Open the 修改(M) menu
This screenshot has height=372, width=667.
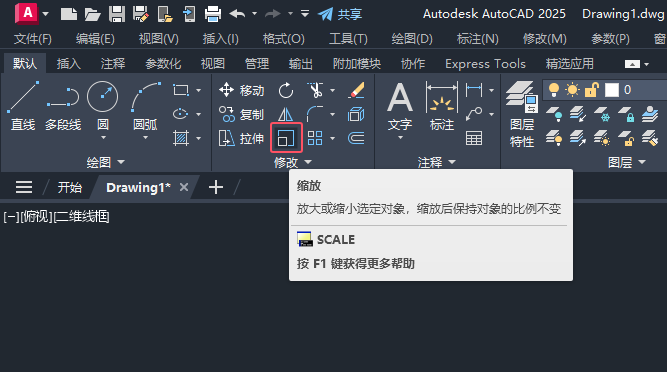[544, 39]
